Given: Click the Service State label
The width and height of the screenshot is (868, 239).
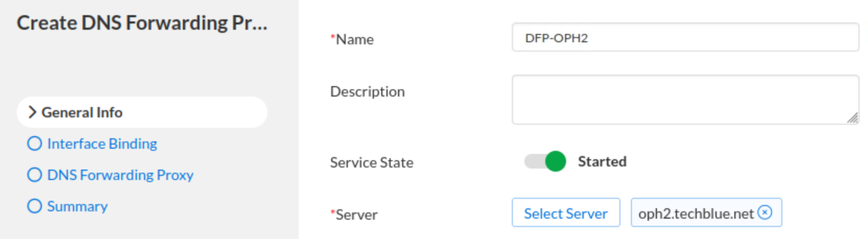Looking at the screenshot, I should (372, 162).
